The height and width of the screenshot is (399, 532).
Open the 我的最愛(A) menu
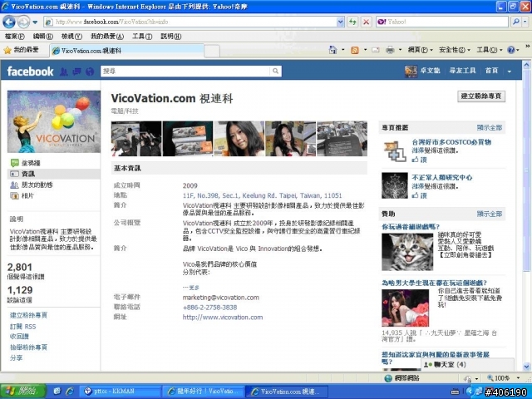tap(107, 37)
